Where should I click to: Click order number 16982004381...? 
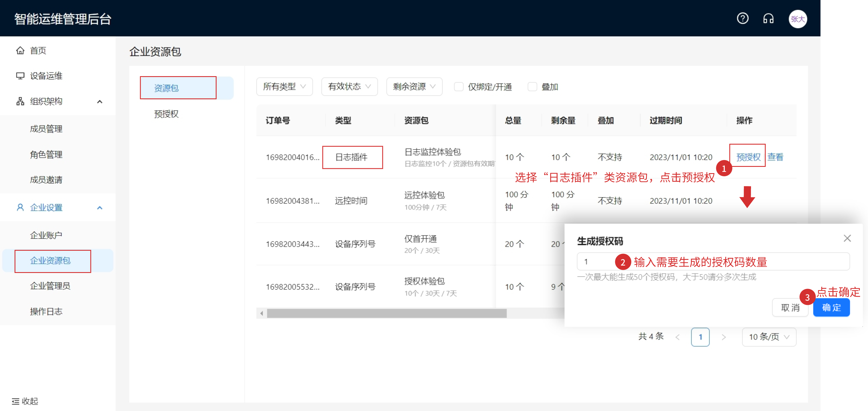tap(292, 201)
